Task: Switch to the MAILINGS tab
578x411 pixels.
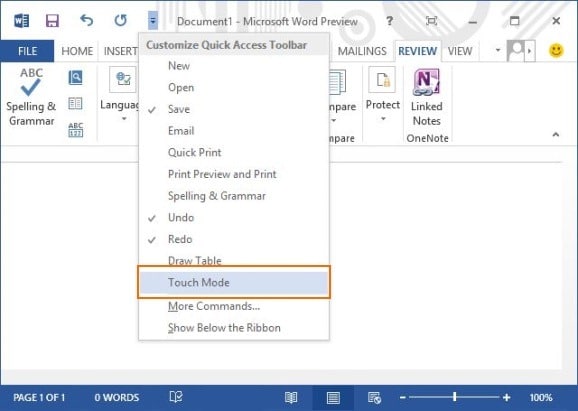Action: (362, 51)
